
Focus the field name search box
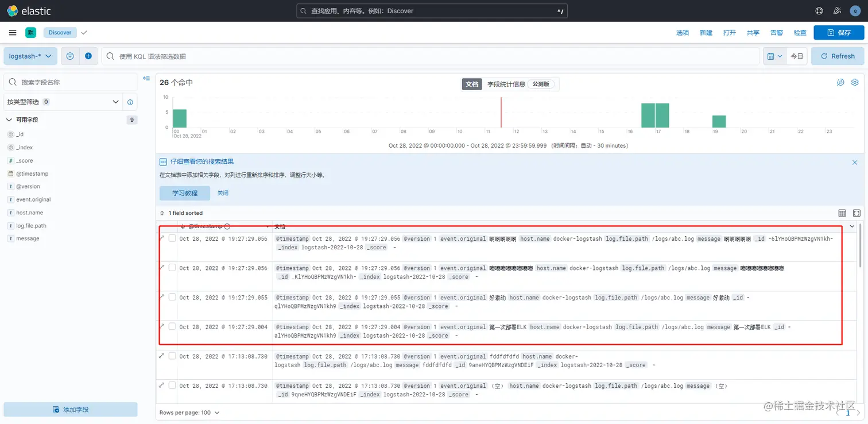click(71, 82)
